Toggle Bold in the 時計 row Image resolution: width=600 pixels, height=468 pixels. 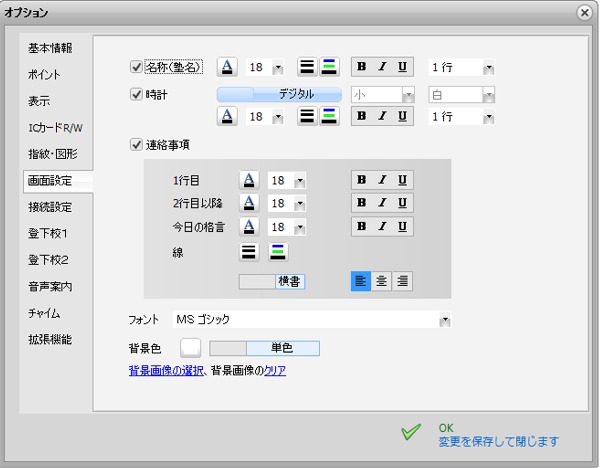361,116
